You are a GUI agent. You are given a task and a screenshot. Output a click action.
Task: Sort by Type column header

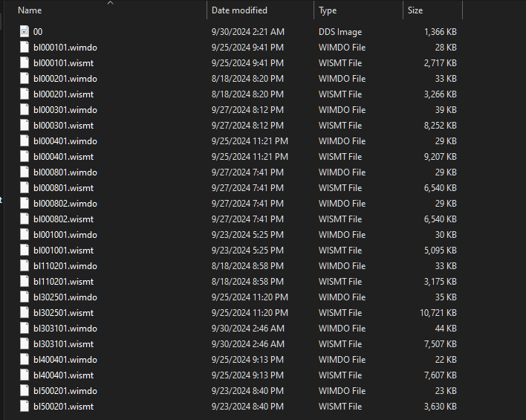coord(328,10)
